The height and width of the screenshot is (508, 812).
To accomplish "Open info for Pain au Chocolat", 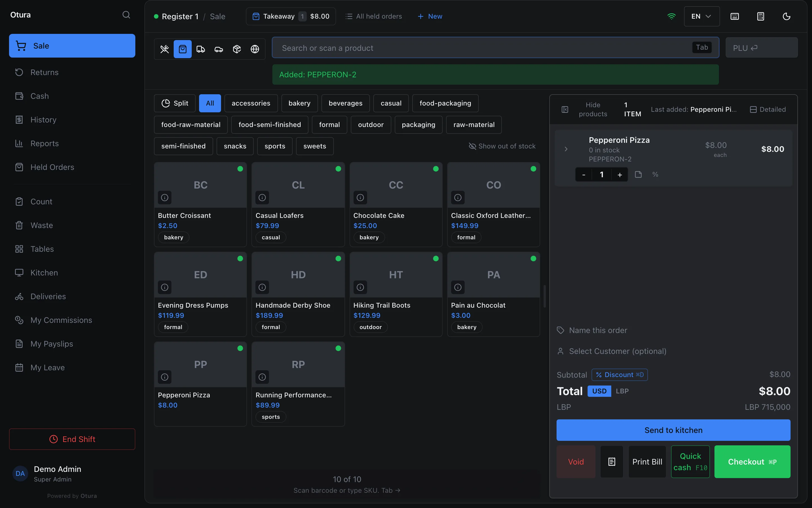I will [x=458, y=287].
